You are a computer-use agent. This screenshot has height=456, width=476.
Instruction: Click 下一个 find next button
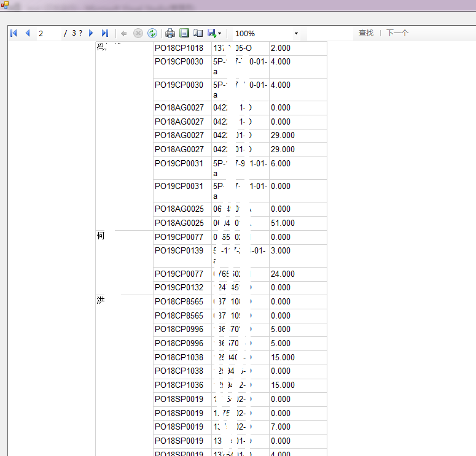397,33
